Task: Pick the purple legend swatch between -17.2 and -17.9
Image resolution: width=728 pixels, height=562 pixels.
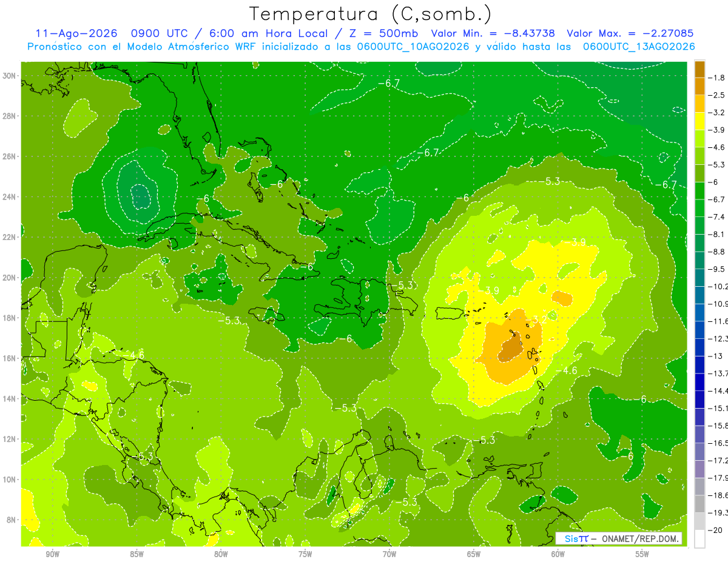Action: [699, 469]
